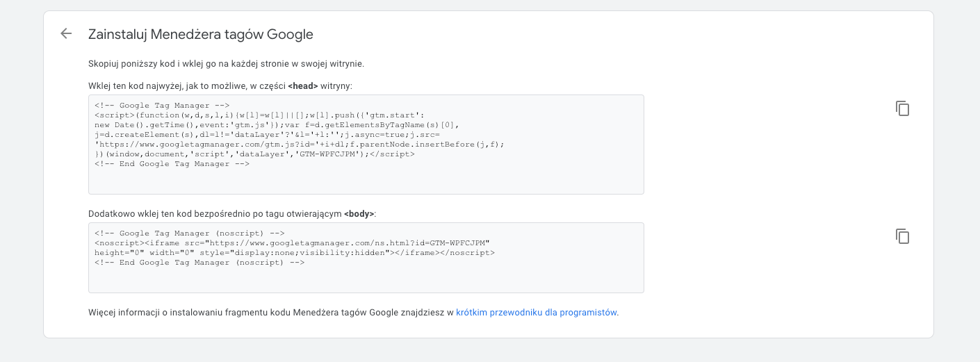Viewport: 980px width, 362px height.
Task: Click inside the head script code box
Action: coord(366,181)
